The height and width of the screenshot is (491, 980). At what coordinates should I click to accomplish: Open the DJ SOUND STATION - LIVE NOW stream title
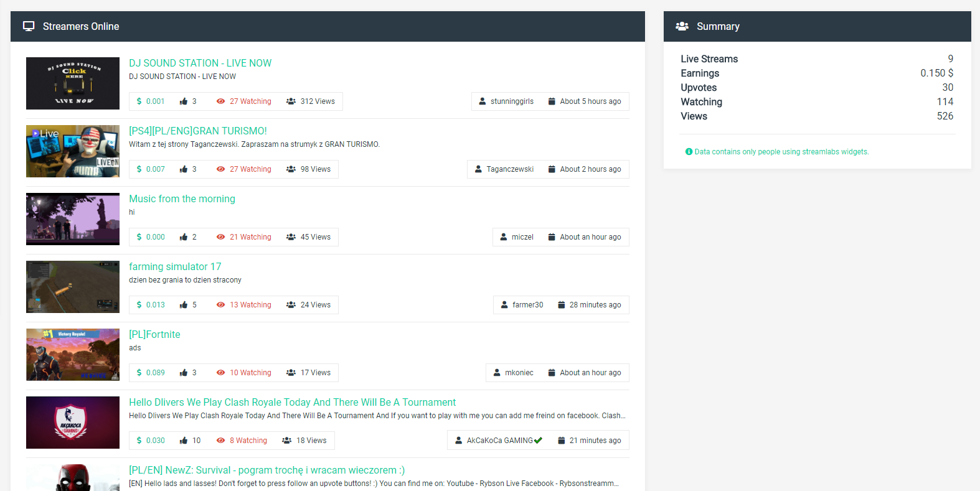[x=200, y=63]
